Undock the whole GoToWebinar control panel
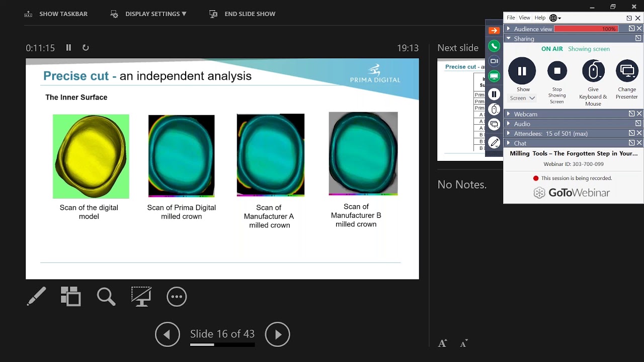644x362 pixels. click(629, 18)
